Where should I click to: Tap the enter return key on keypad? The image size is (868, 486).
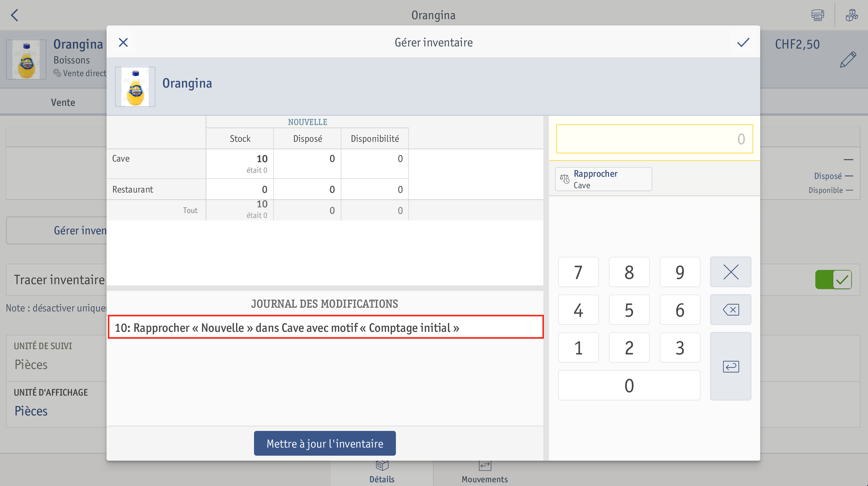click(x=730, y=366)
